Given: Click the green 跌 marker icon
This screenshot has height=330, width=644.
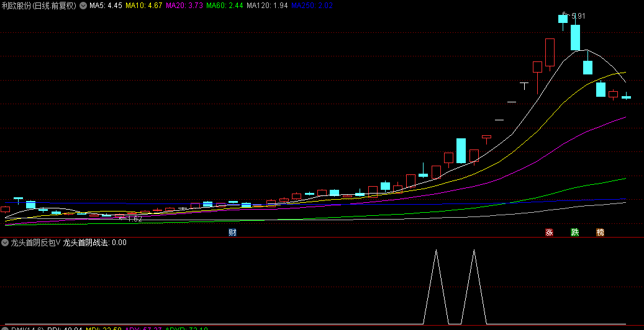Looking at the screenshot, I should [575, 233].
